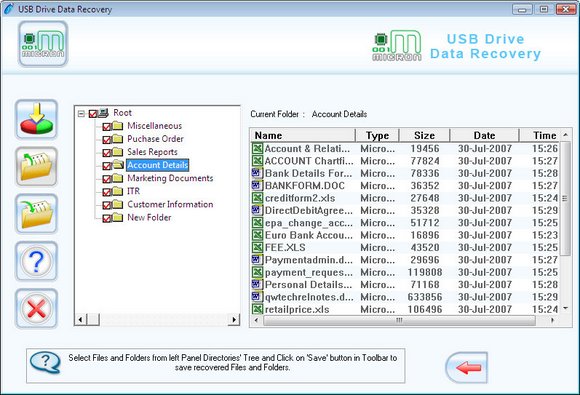Click the file list horizontal scrollbar thumb

(x=399, y=320)
